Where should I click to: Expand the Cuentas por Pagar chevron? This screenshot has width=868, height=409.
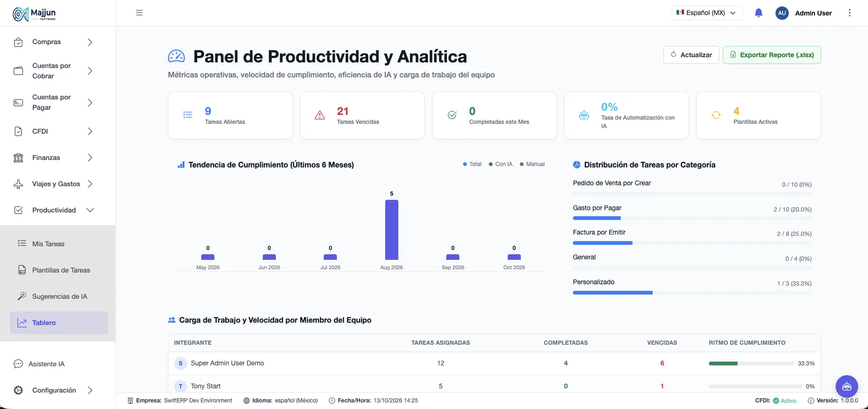[90, 102]
